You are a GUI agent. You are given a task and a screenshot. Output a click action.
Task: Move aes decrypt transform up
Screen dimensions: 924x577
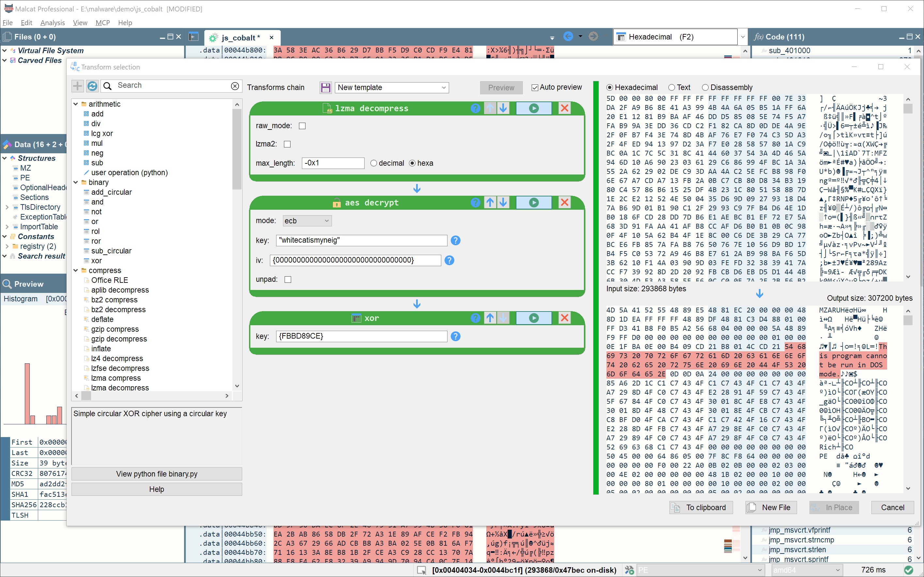click(490, 202)
